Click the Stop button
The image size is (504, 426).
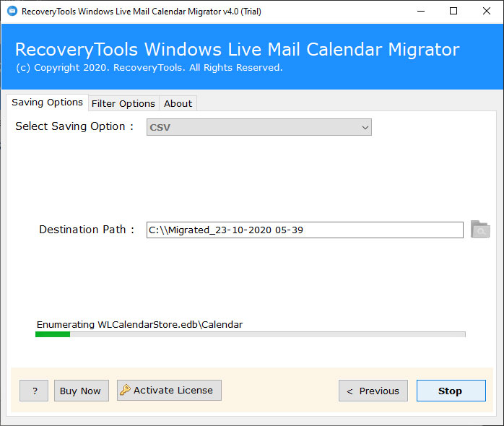click(x=451, y=391)
